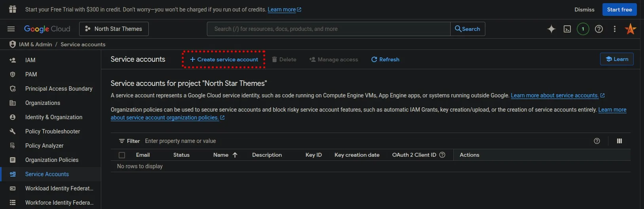Refresh the service accounts list
Viewport: 644px width, 209px height.
click(385, 59)
